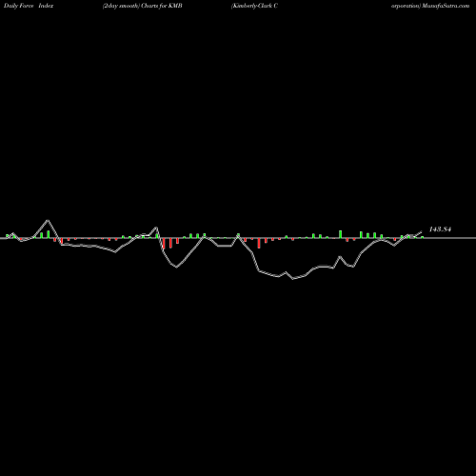Click the 143.54 value label
The image size is (476, 476).
440,229
